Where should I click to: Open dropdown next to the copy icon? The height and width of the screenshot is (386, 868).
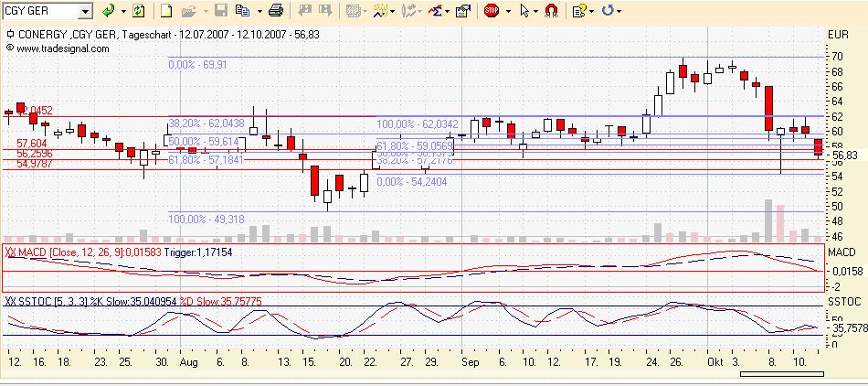258,11
